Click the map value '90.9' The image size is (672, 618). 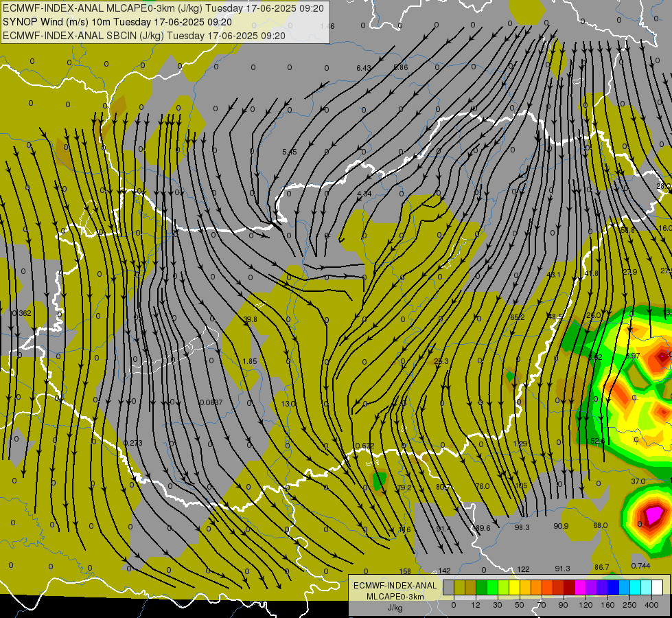point(561,526)
